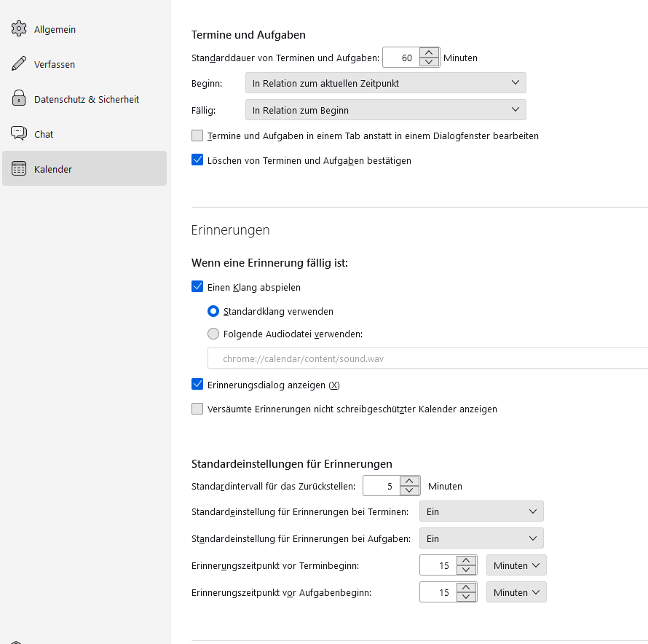The height and width of the screenshot is (644, 648).
Task: Increase Erinnerungszeitpunkt vor Terminbeginn value
Action: coord(466,560)
